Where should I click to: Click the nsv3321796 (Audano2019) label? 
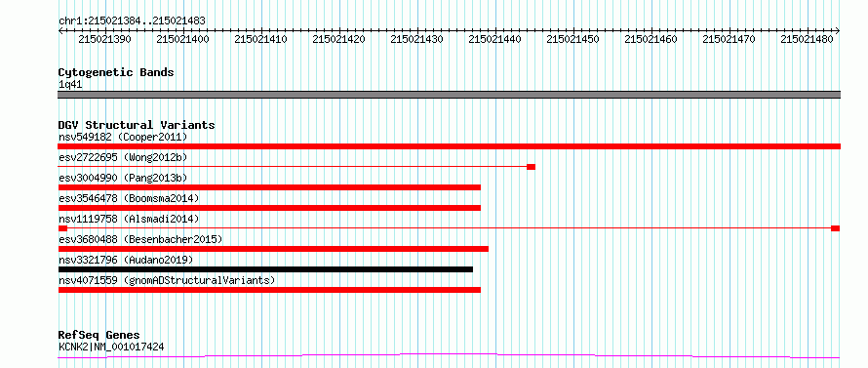(x=126, y=260)
